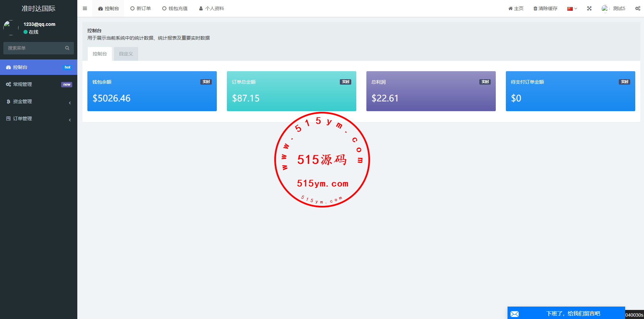Open the language flag dropdown
The width and height of the screenshot is (644, 319).
(x=572, y=8)
